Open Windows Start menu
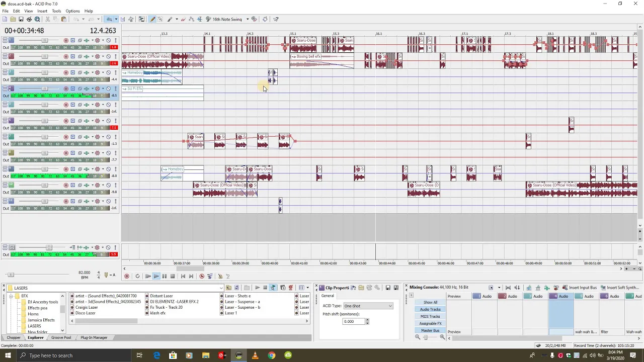Viewport: 644px width, 362px height. (x=8, y=355)
